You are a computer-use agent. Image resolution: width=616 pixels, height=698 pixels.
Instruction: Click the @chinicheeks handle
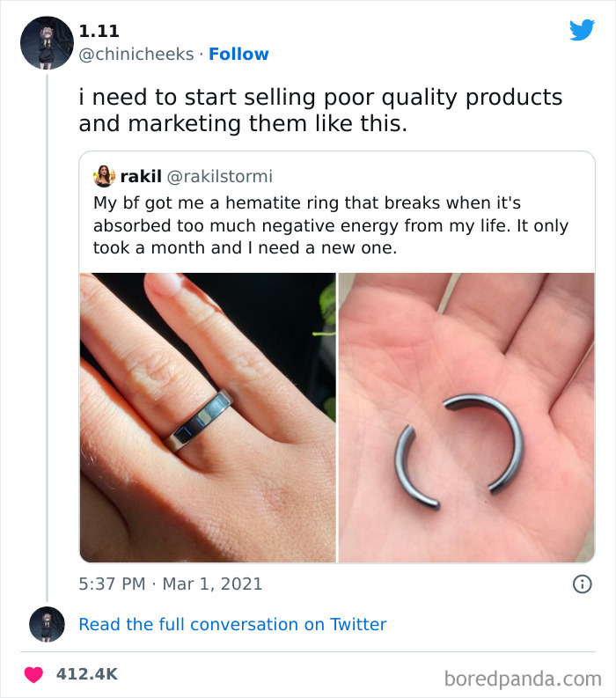pyautogui.click(x=136, y=55)
